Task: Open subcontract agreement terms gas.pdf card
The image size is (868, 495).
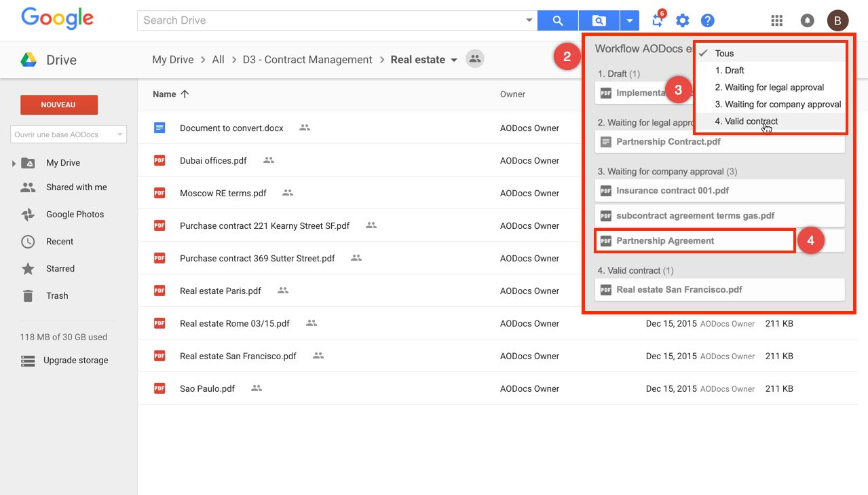Action: tap(720, 216)
